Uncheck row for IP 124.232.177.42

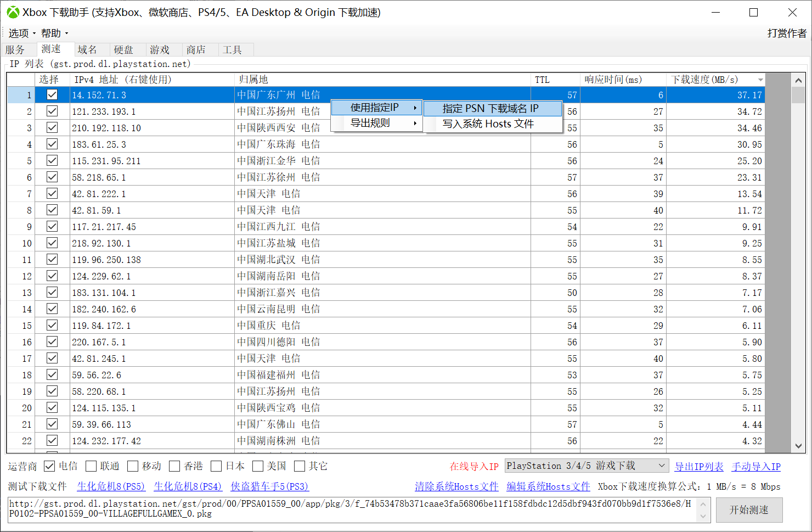[52, 440]
